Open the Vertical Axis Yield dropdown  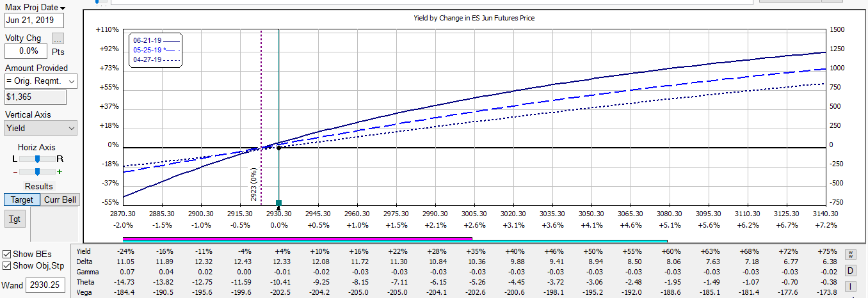tap(40, 128)
